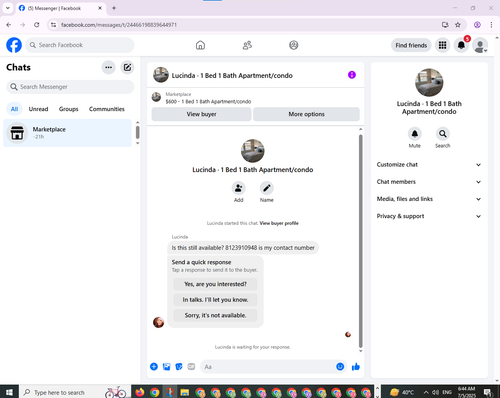Select the Groups chats filter

click(68, 109)
